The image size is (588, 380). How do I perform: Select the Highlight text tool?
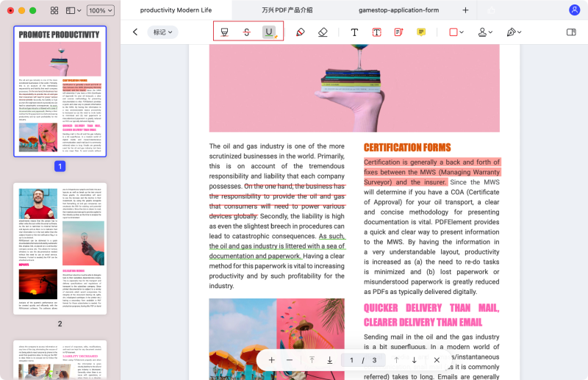click(225, 32)
